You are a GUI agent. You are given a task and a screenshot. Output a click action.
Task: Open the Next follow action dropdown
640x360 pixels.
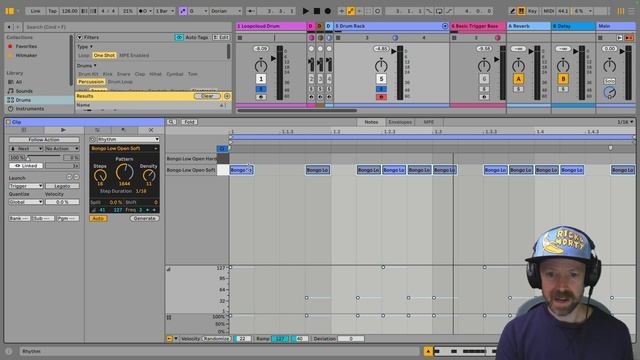coord(26,149)
